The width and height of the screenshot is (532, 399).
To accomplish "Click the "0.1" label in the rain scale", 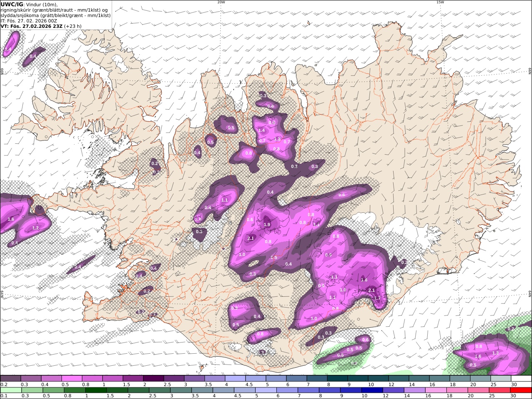I will tap(3, 396).
